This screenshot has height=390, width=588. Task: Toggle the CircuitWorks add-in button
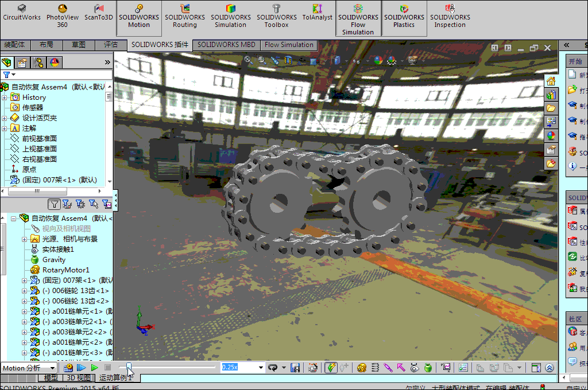click(x=22, y=13)
